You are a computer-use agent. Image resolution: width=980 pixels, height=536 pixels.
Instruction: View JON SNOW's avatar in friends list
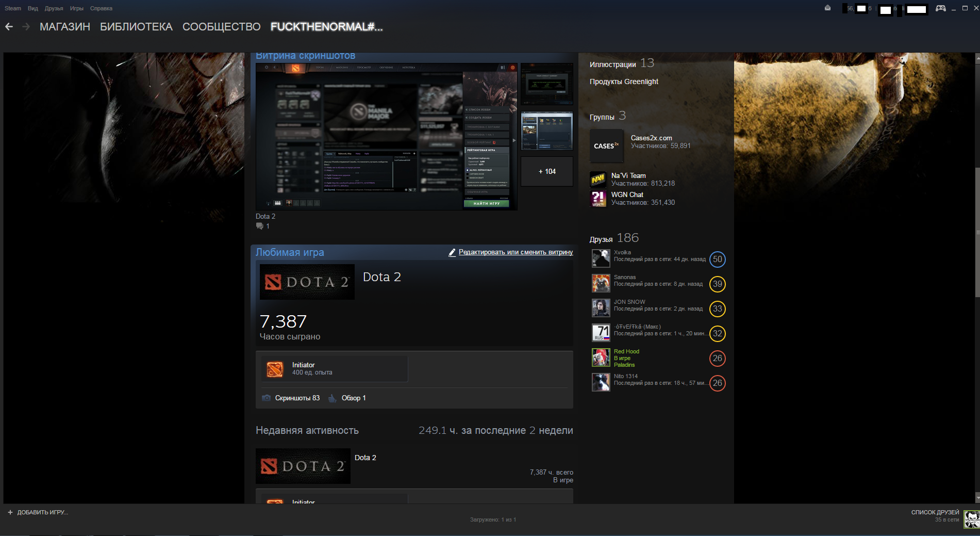coord(601,308)
